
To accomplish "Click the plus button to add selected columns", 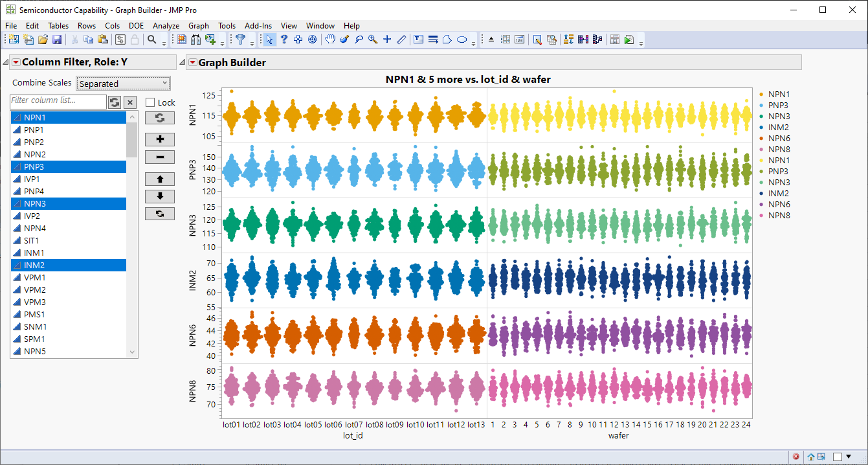I will (159, 139).
